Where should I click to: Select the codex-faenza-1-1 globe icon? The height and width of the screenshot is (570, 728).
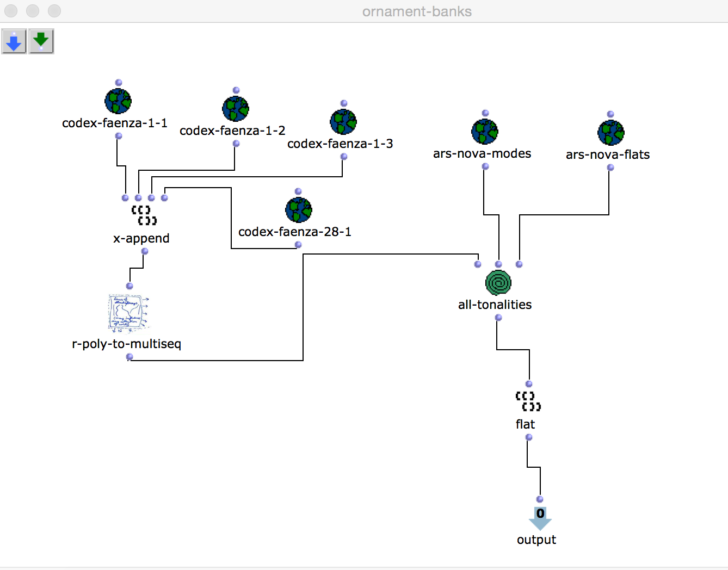click(x=118, y=101)
